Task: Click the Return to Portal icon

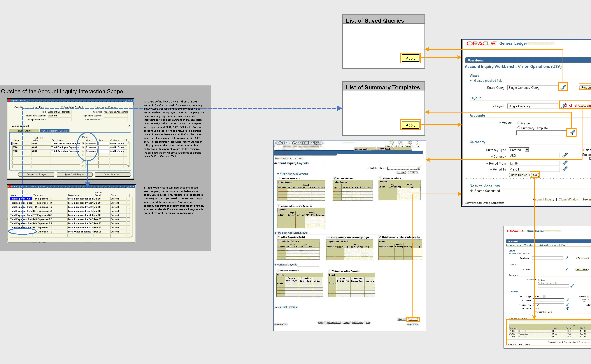Action: click(391, 143)
